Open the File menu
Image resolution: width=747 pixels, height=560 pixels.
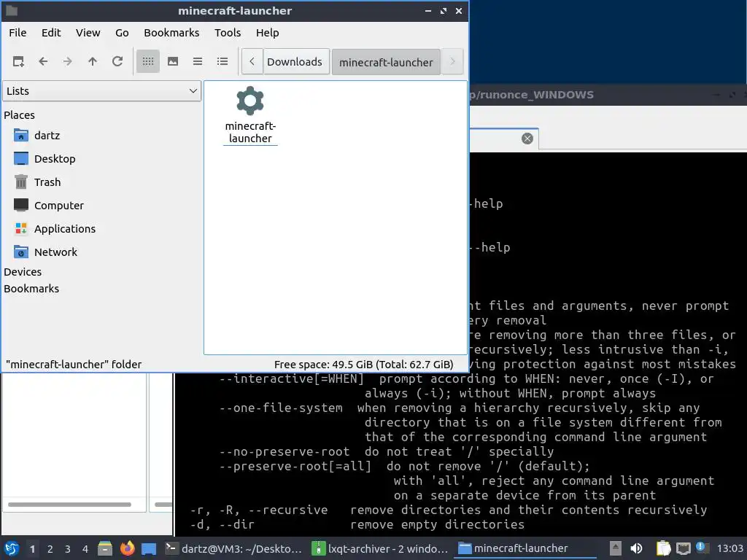tap(18, 33)
